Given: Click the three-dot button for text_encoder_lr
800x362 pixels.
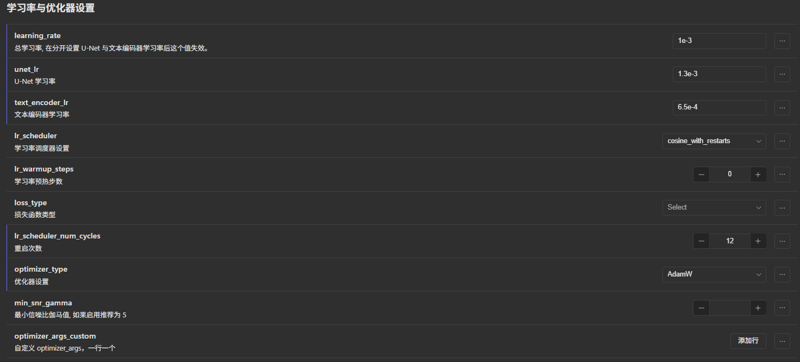Looking at the screenshot, I should tap(782, 108).
